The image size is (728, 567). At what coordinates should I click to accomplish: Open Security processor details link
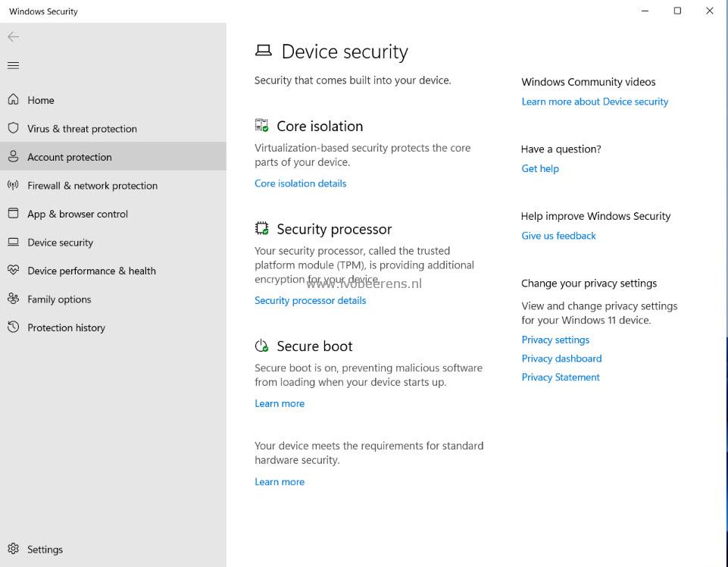[x=310, y=300]
